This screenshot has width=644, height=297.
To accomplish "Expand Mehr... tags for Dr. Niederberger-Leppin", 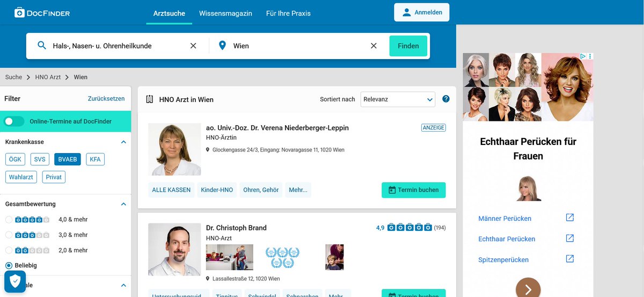I will tap(298, 190).
